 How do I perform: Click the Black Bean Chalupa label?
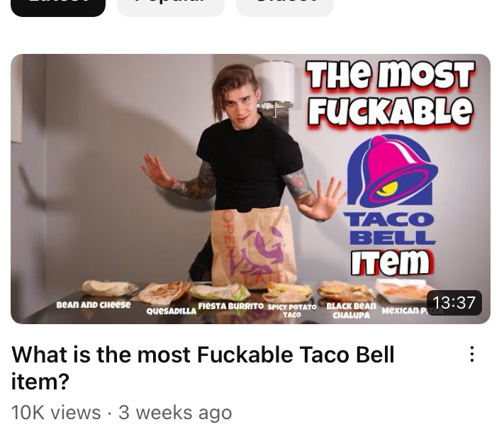coord(351,310)
